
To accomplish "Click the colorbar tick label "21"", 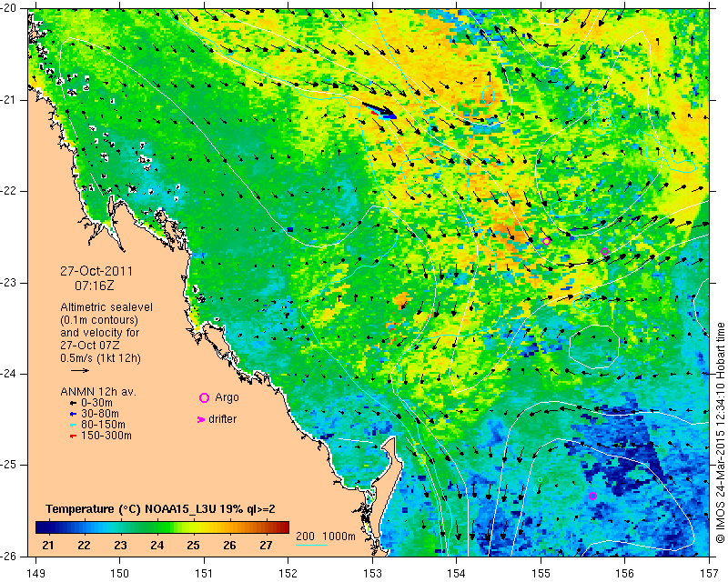I will [x=48, y=545].
